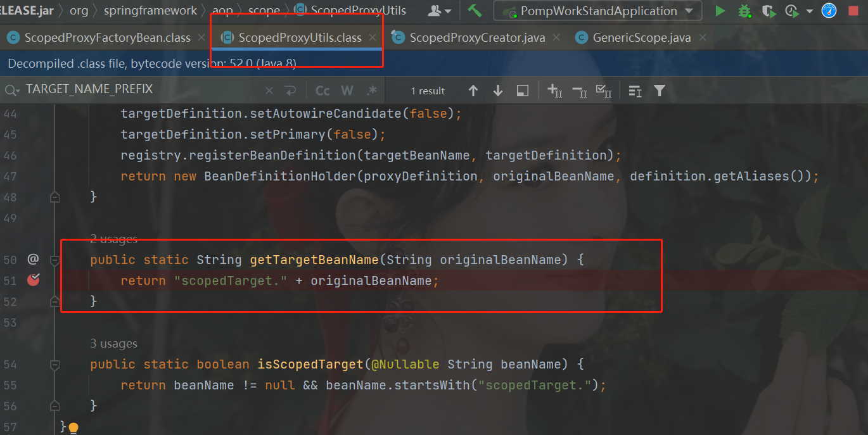Click the Build project hammer icon

475,11
